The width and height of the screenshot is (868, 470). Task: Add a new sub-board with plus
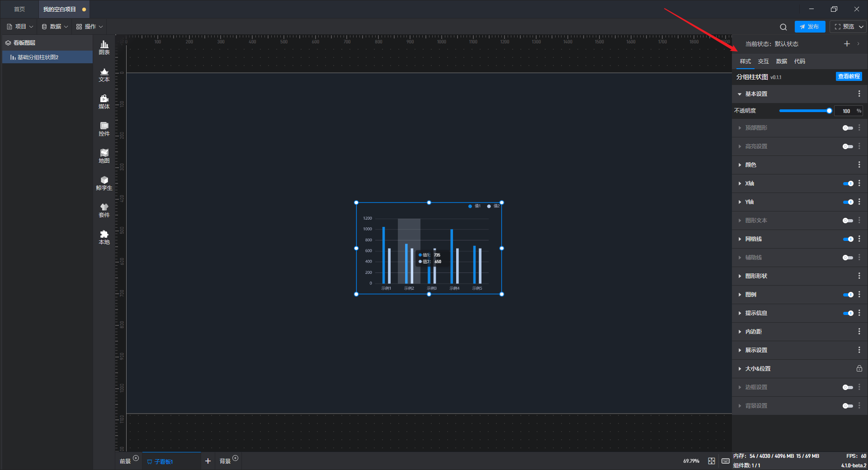click(x=208, y=461)
